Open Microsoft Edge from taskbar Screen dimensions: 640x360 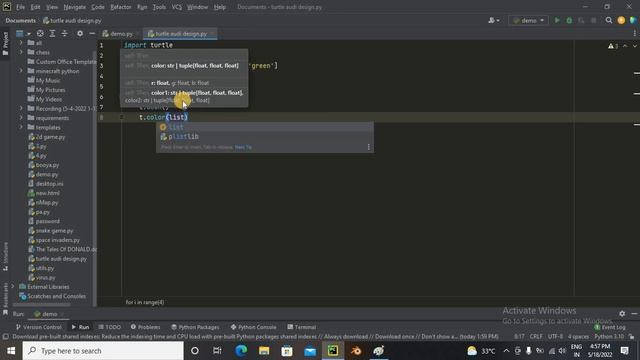tap(241, 351)
